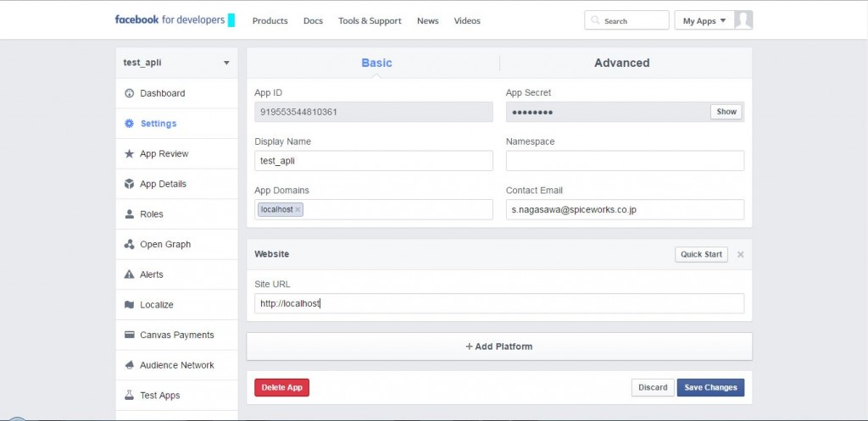Screen dimensions: 868x421
Task: Open App Review in the sidebar
Action: 176,154
